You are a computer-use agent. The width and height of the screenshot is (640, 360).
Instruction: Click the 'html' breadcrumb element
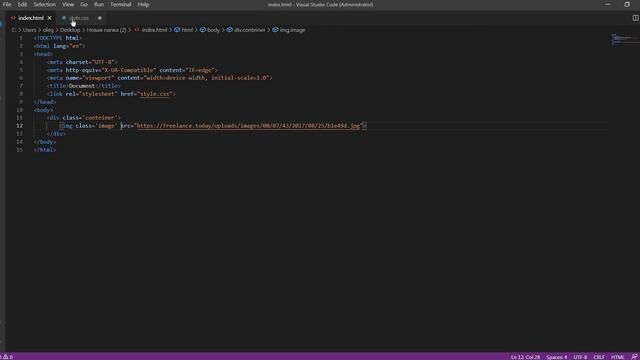click(187, 30)
